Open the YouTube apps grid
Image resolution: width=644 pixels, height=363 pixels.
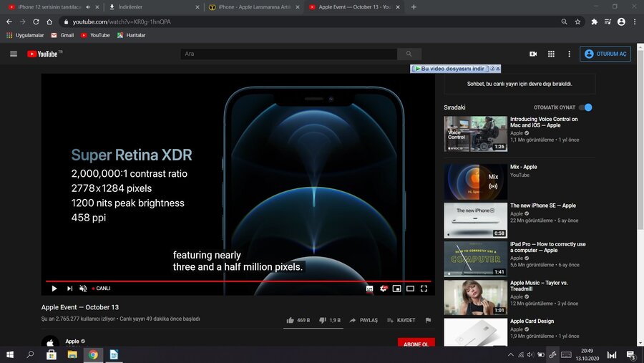551,54
